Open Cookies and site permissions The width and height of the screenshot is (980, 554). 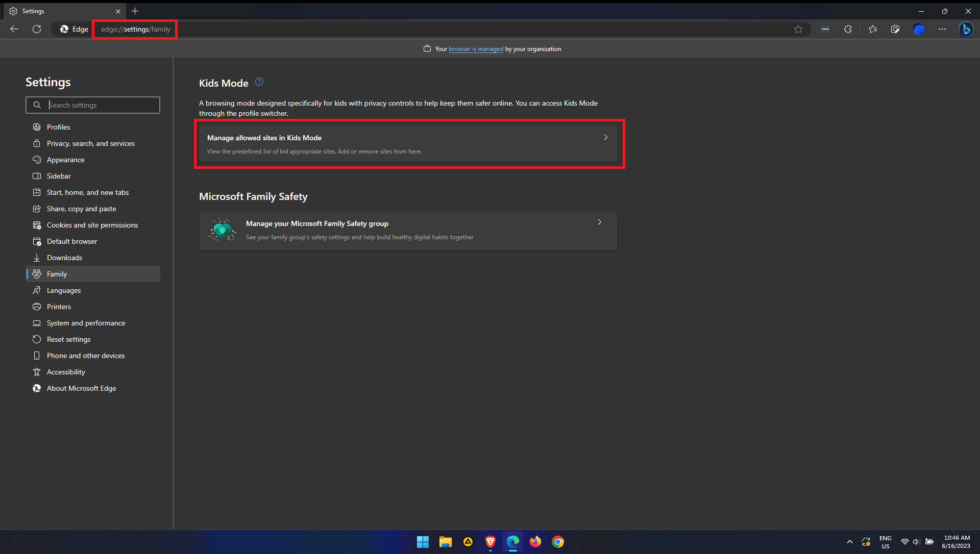coord(93,225)
